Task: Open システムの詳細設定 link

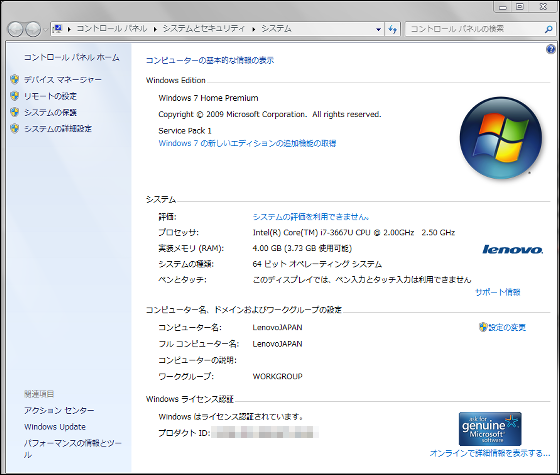Action: [58, 129]
